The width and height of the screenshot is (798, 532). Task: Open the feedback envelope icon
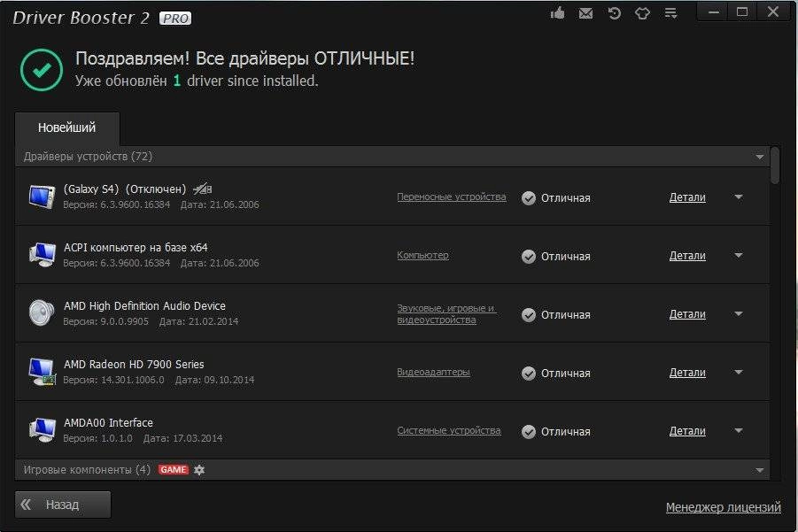click(585, 13)
